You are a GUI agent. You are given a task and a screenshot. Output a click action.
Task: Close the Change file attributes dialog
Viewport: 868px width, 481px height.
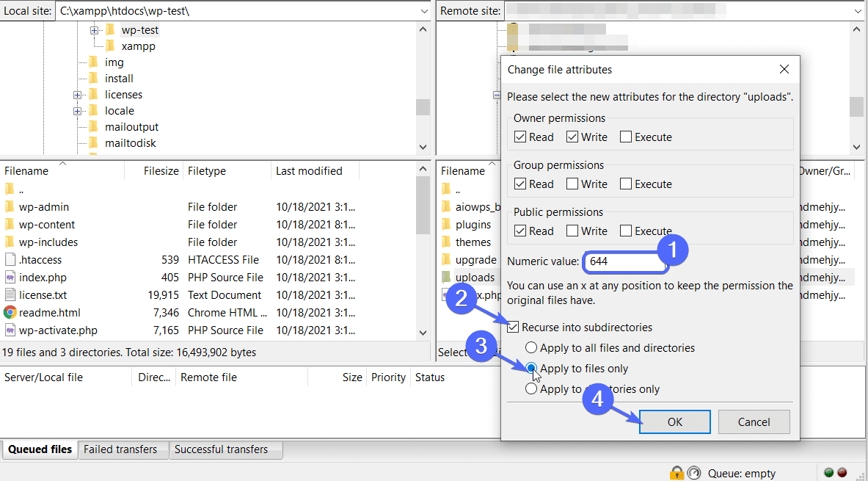784,69
